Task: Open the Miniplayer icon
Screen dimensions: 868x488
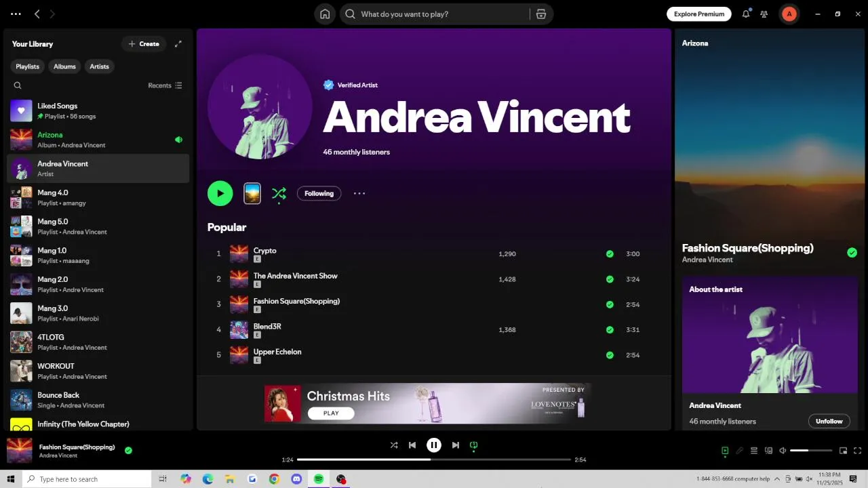Action: click(844, 451)
